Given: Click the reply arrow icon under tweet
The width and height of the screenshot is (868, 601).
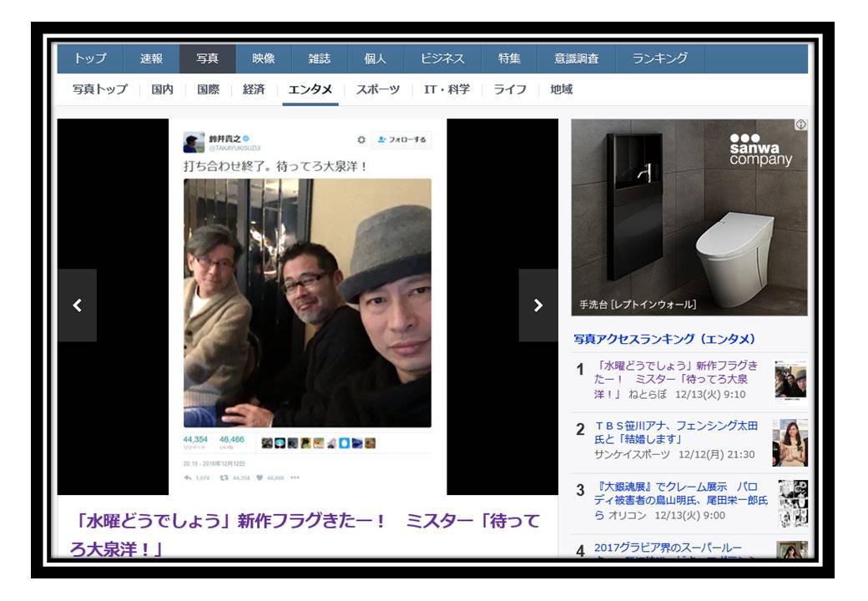Looking at the screenshot, I should point(188,478).
